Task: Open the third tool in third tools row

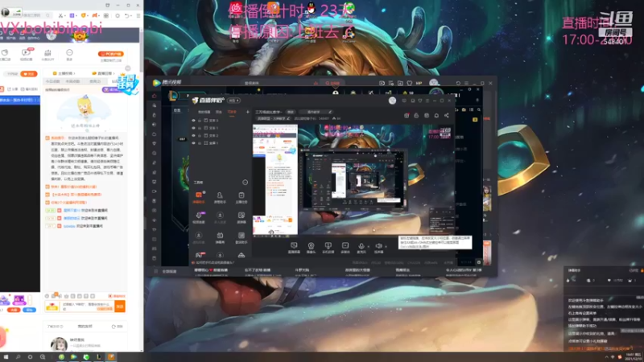Action: point(241,237)
